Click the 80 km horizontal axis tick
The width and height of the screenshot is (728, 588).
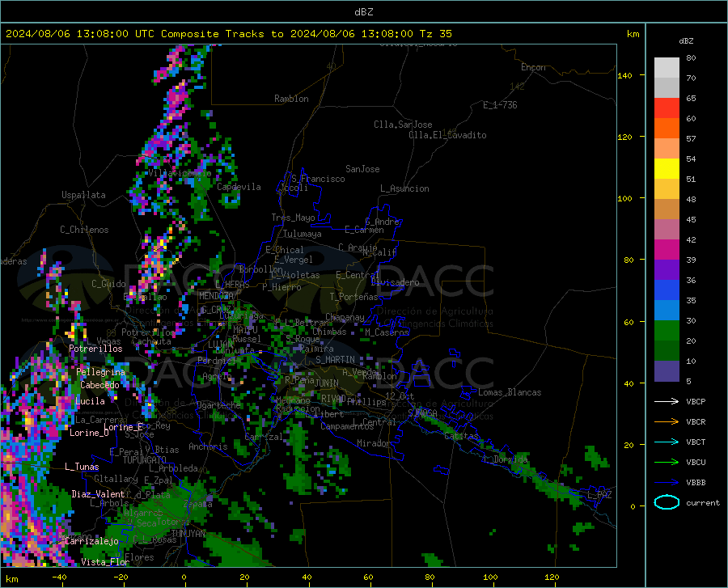point(430,577)
